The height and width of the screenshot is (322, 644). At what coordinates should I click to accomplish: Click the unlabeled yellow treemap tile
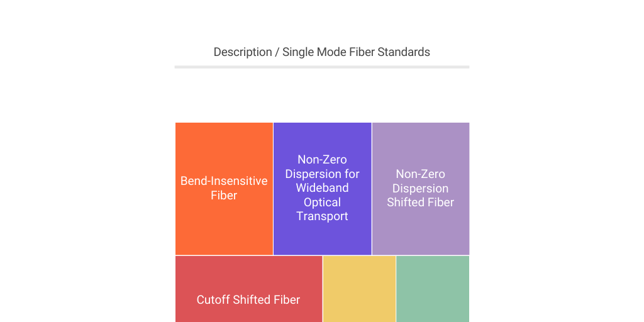pyautogui.click(x=359, y=289)
